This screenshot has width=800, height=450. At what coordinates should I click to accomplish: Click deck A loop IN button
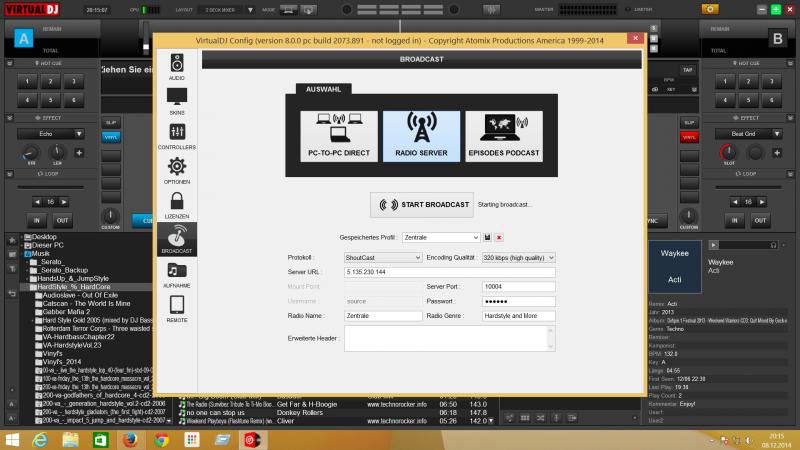point(37,220)
